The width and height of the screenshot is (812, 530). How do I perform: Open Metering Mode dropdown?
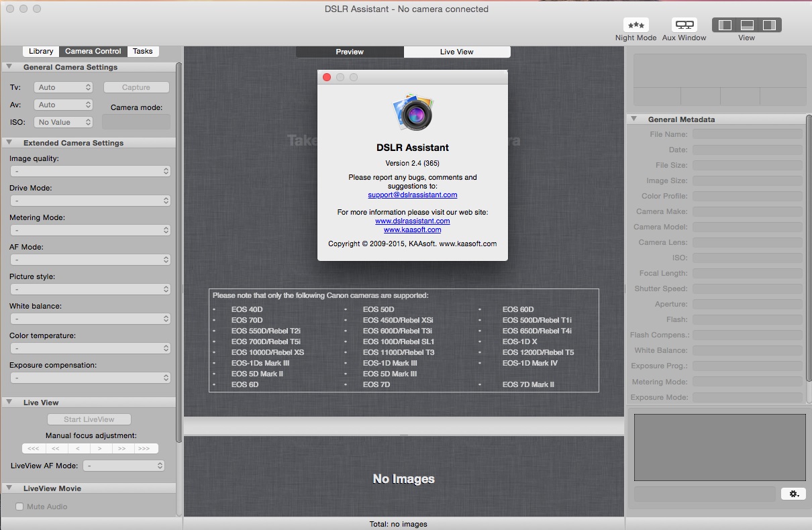coord(91,230)
